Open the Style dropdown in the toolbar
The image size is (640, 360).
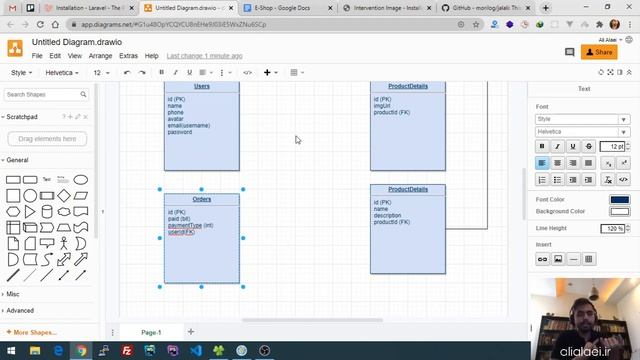pos(21,73)
